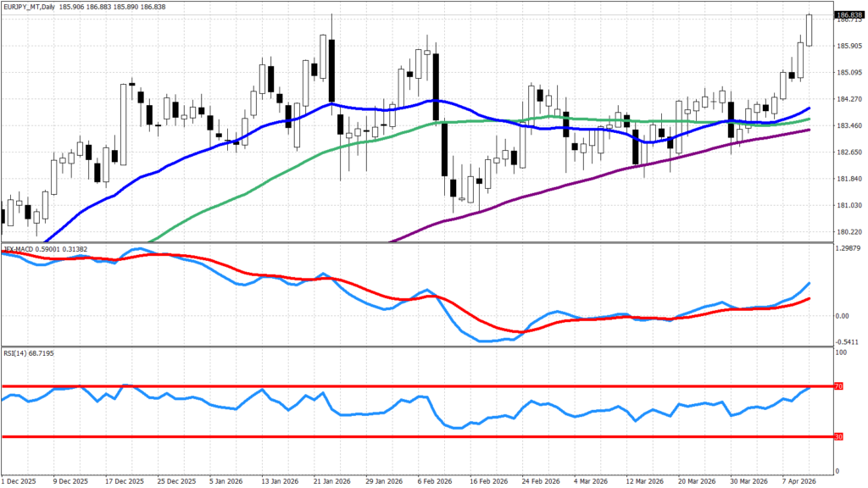Viewport: 868px width, 488px height.
Task: Click the 183.460 price axis label
Action: click(848, 125)
